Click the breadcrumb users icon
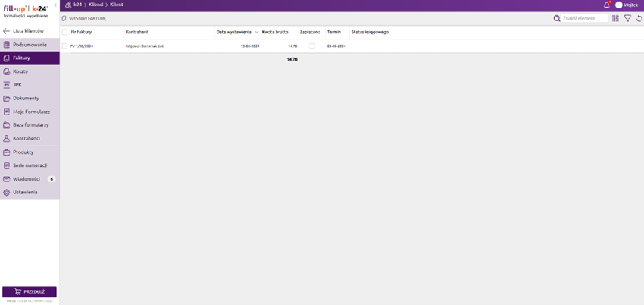Viewport: 644px width, 305px height. click(x=68, y=5)
